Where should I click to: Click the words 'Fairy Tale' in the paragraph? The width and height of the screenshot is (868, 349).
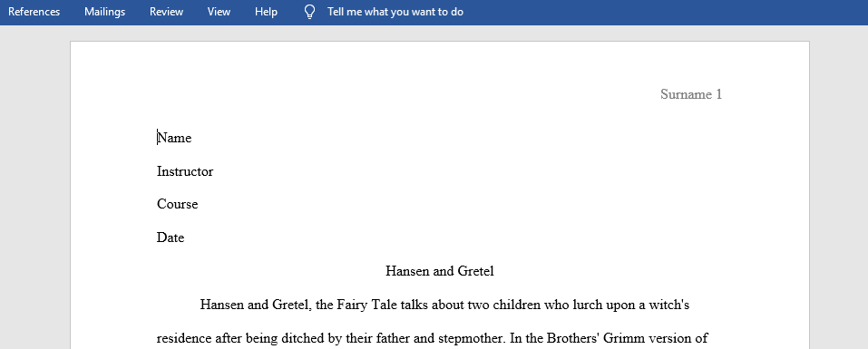pos(366,305)
